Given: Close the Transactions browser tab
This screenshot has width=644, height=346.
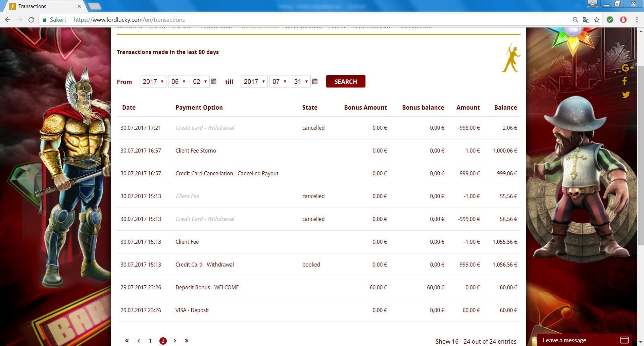Looking at the screenshot, I should 79,6.
